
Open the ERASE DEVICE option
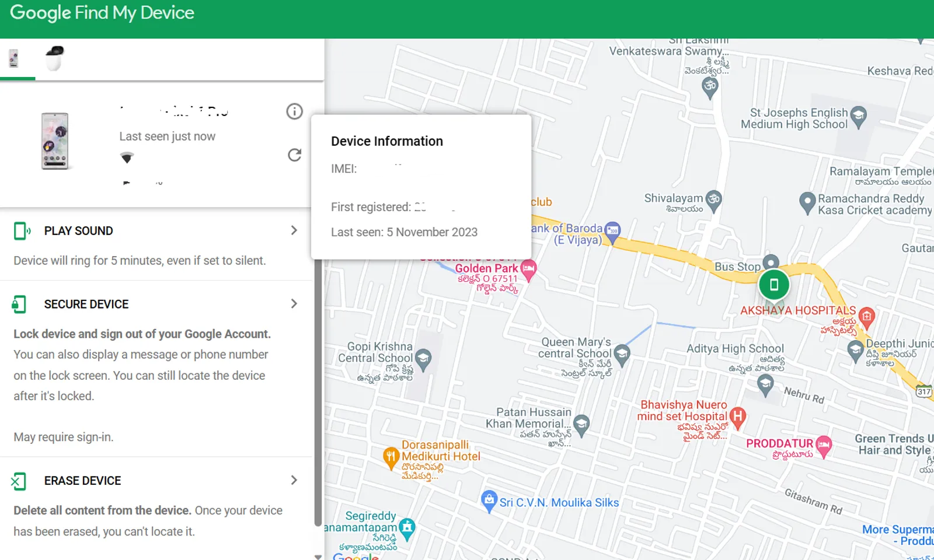pyautogui.click(x=82, y=481)
